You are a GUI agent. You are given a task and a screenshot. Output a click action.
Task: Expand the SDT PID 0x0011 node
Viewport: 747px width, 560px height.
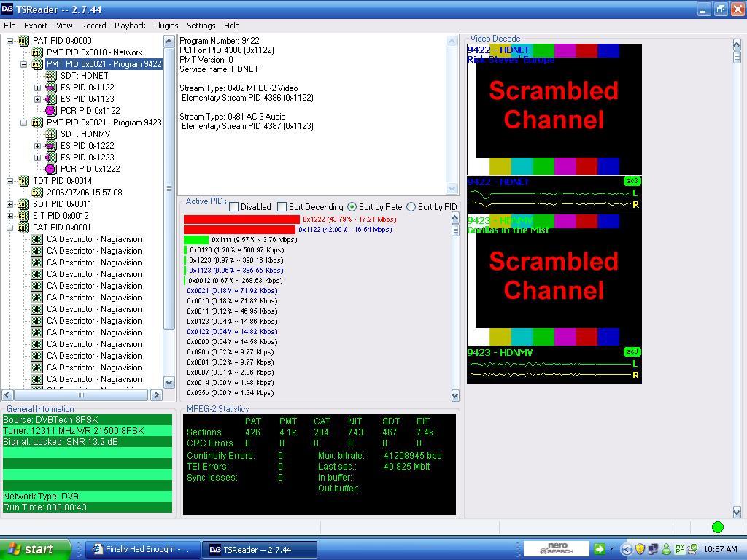[x=10, y=204]
